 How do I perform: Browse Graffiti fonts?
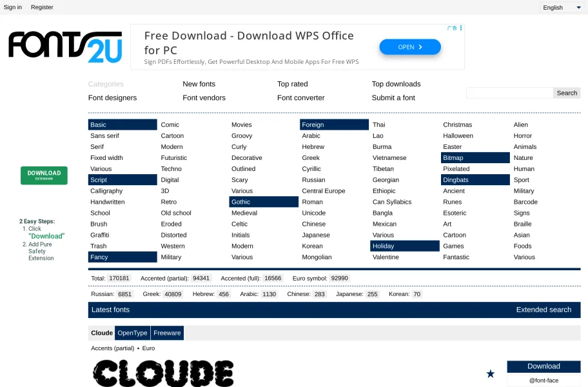(100, 235)
